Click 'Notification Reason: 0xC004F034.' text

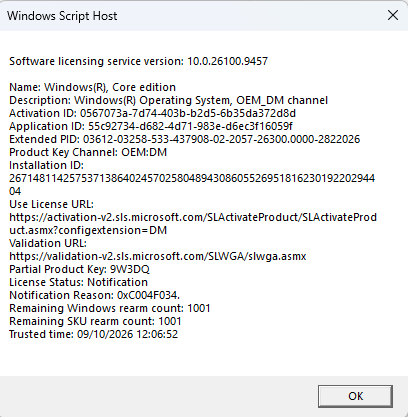pyautogui.click(x=94, y=295)
